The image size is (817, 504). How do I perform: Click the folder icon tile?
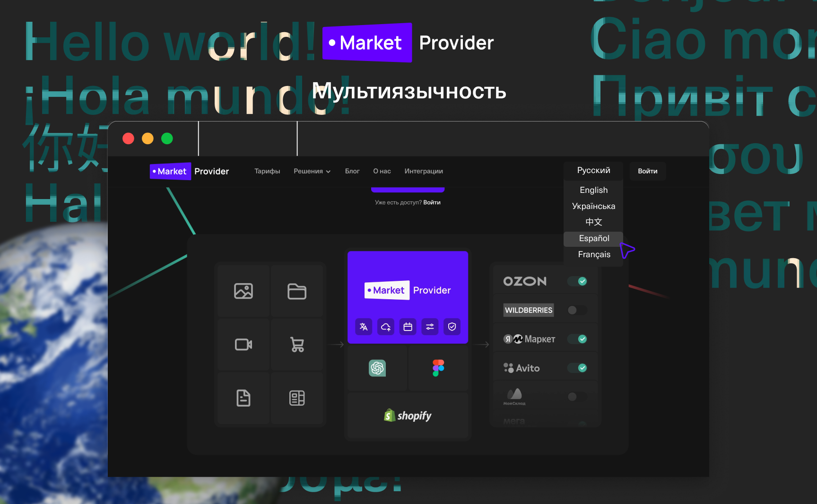[x=297, y=291]
